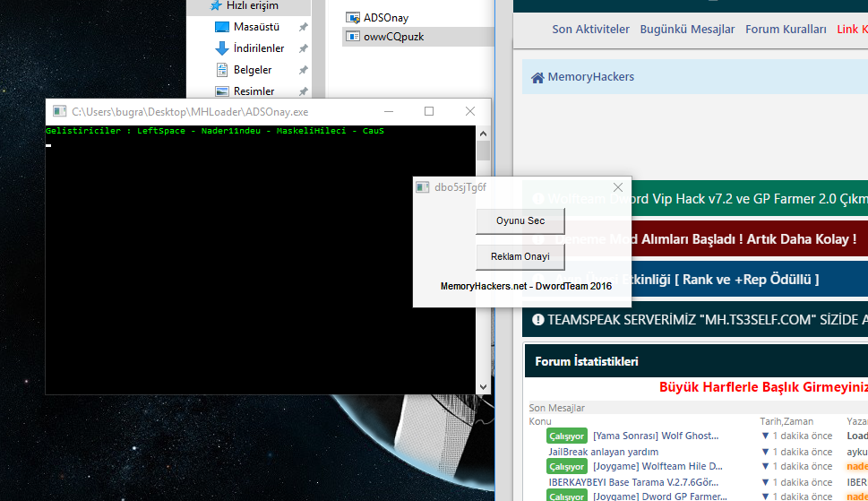The width and height of the screenshot is (868, 501).
Task: Click arrow beside JailBreak thread time
Action: pyautogui.click(x=766, y=452)
